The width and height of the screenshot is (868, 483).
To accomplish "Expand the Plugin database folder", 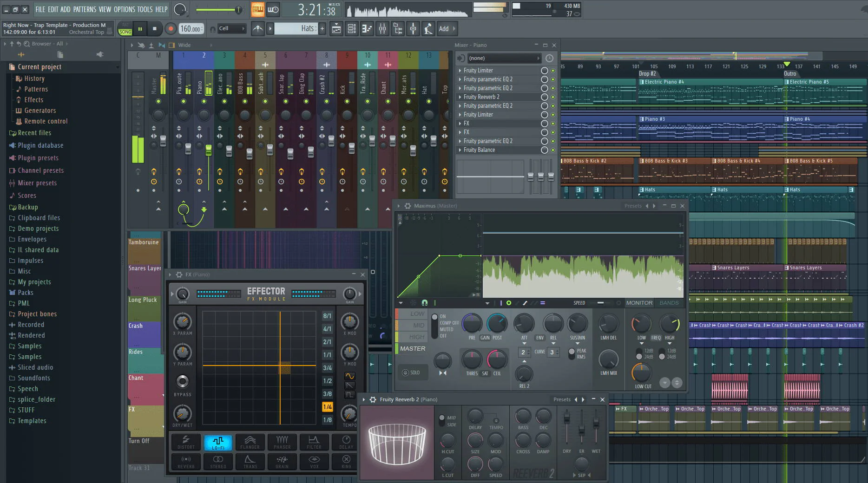I will [40, 145].
